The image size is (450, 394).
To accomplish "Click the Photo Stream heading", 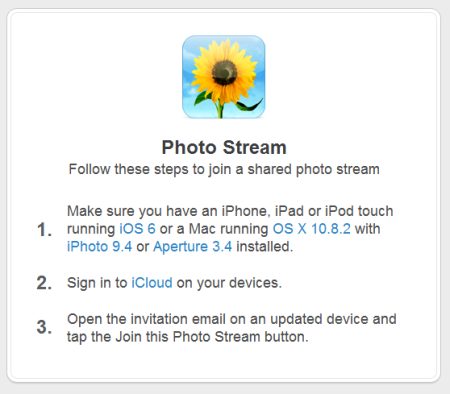I will point(224,147).
